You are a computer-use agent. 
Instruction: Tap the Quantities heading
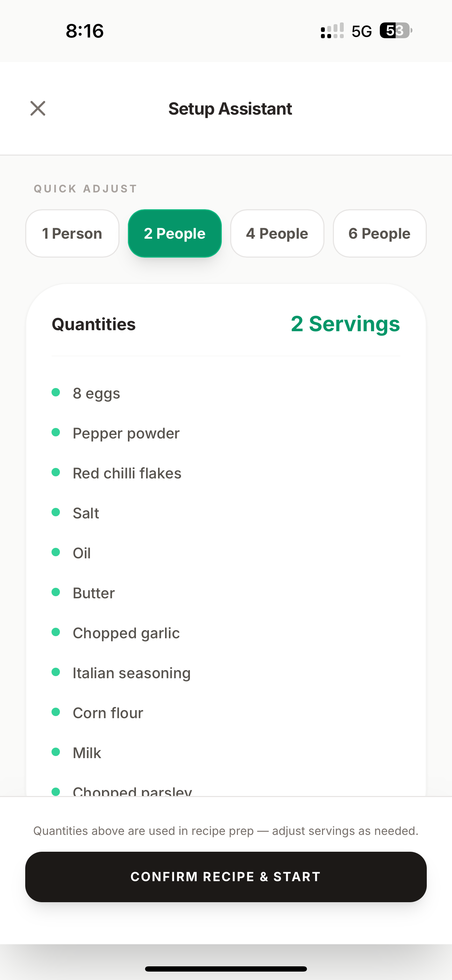94,325
